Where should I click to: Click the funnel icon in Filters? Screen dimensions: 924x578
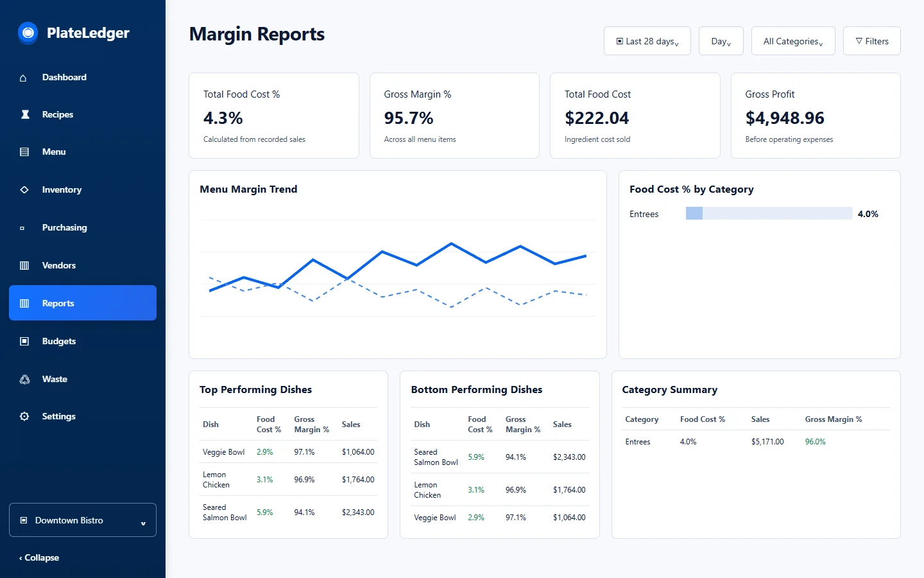click(859, 41)
